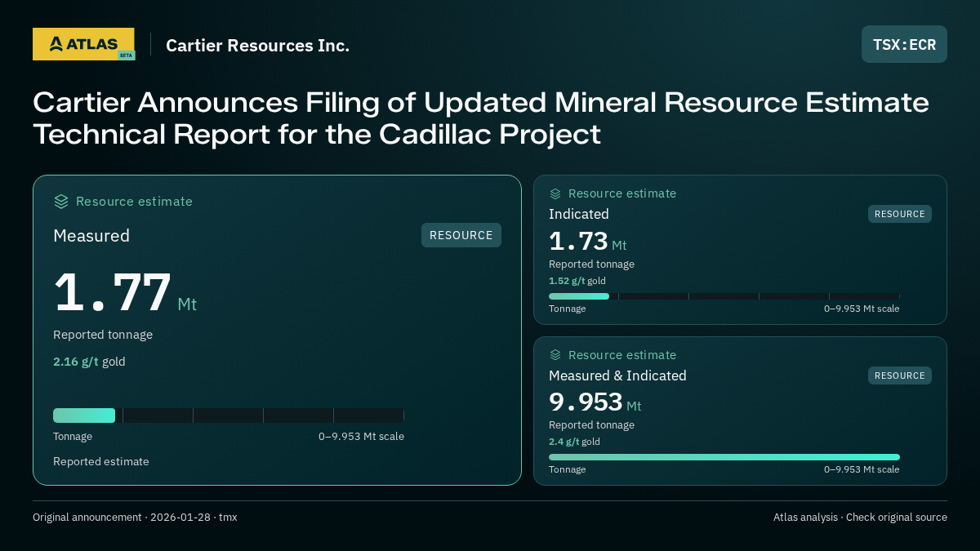This screenshot has height=551, width=980.
Task: Click Atlas analysis check original source note
Action: [860, 518]
